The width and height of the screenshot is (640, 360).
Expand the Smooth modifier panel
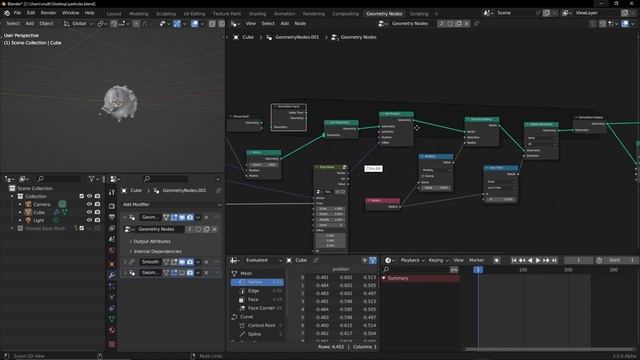coord(125,262)
